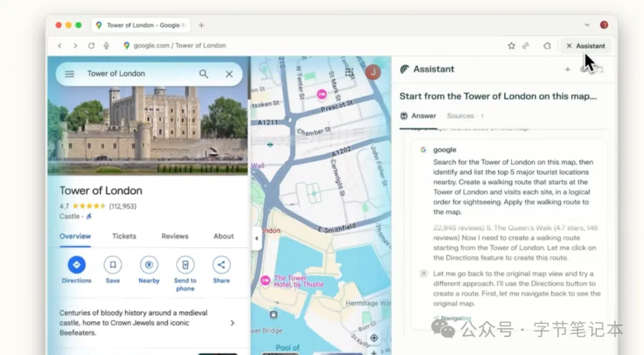Image resolution: width=644 pixels, height=355 pixels.
Task: Switch to the Tickets tab
Action: (x=124, y=236)
